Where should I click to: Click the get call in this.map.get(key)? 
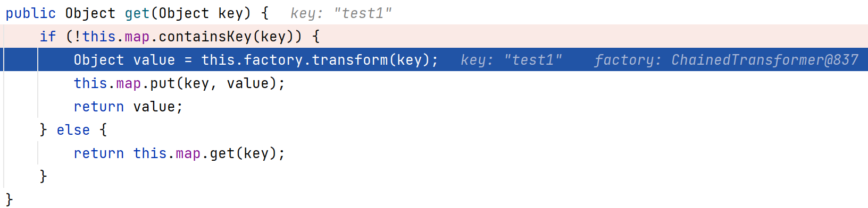point(222,153)
